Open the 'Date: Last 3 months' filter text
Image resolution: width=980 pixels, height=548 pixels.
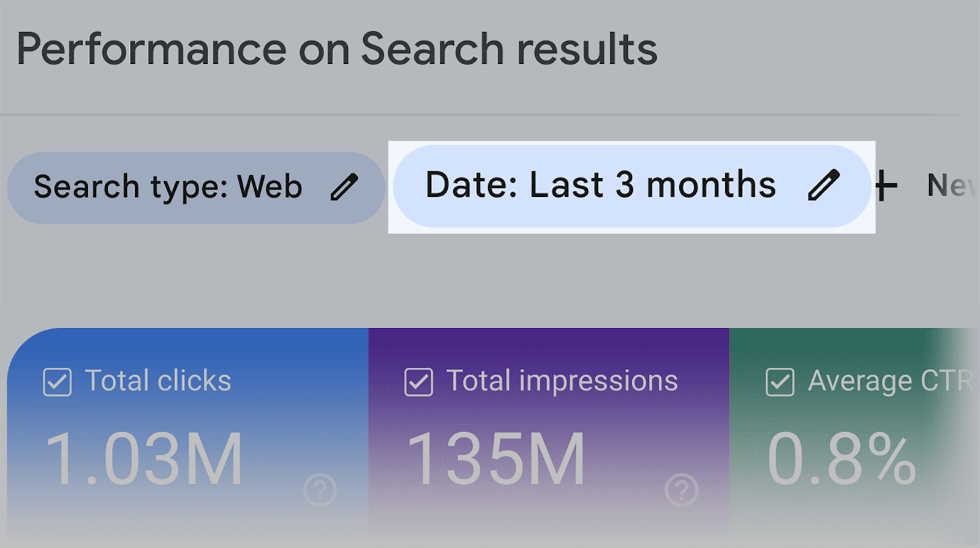pyautogui.click(x=600, y=185)
